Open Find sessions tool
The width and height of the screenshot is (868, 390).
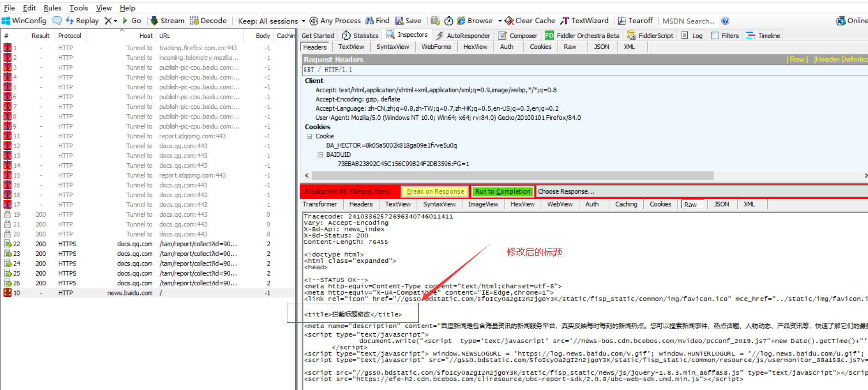377,21
